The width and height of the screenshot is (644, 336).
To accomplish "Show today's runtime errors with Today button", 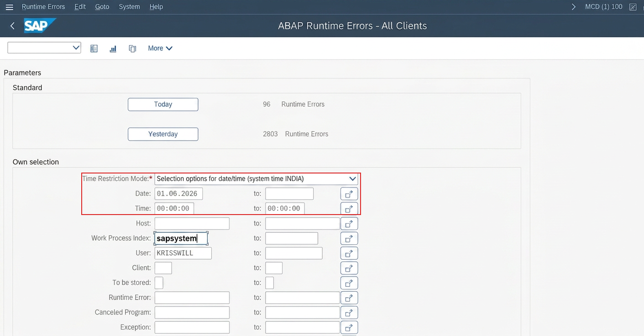I will (163, 105).
